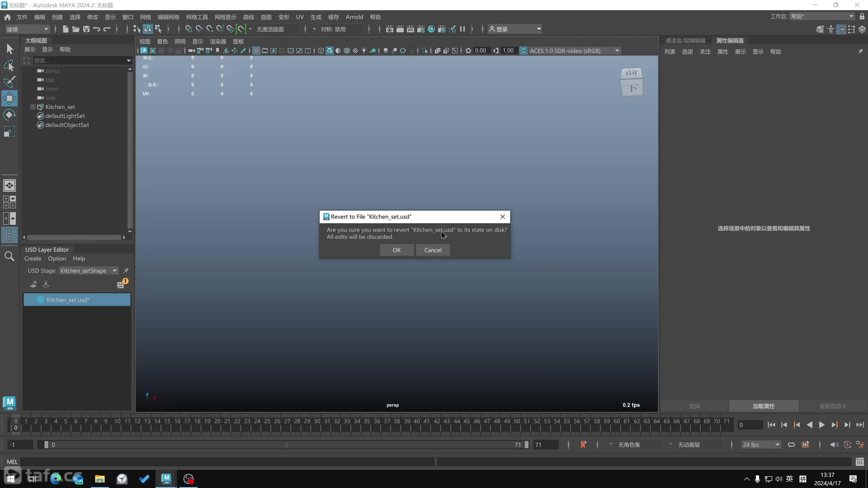
Task: Open the 24 fps frame rate dropdown
Action: pos(761,445)
